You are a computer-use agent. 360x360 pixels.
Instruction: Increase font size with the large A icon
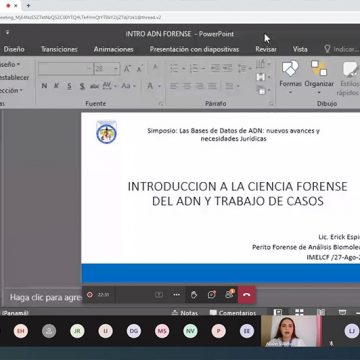[x=127, y=69]
